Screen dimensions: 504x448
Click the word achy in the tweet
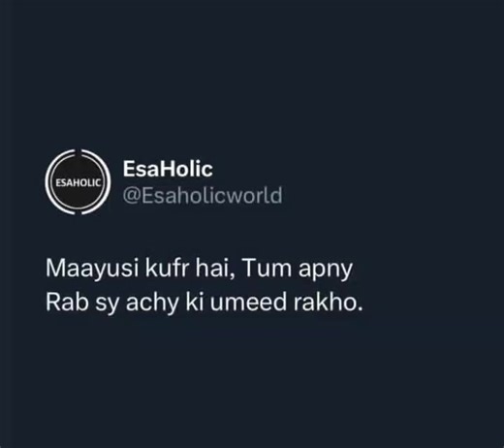[x=152, y=304]
